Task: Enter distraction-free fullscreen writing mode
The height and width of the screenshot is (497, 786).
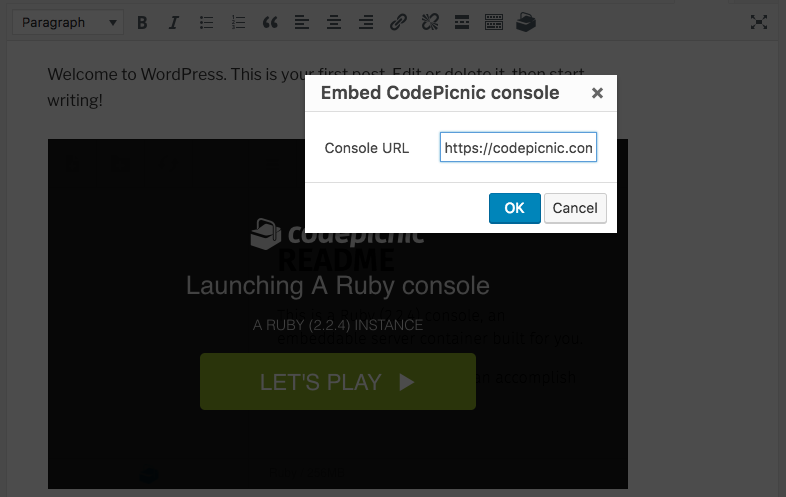Action: click(759, 22)
